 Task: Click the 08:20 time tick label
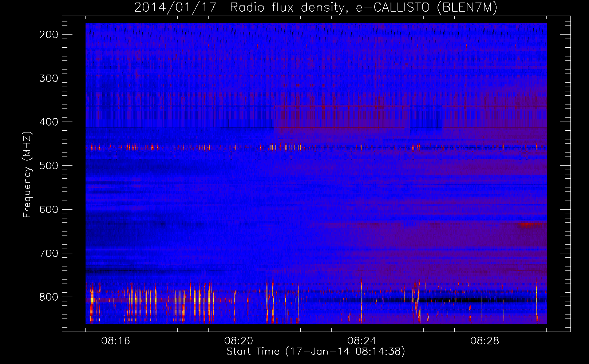239,341
